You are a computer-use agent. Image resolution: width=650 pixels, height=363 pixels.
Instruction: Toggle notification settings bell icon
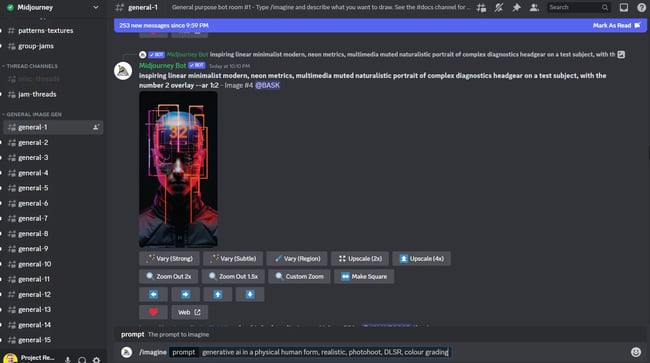pyautogui.click(x=499, y=7)
